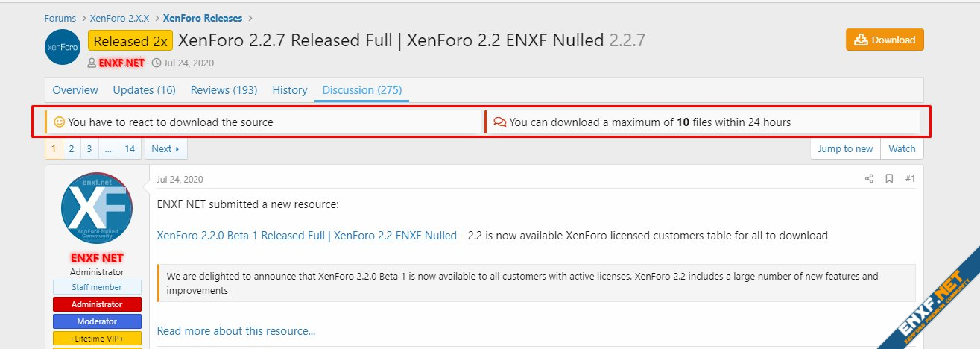The image size is (980, 349).
Task: Click the #1 post permalink
Action: (910, 179)
